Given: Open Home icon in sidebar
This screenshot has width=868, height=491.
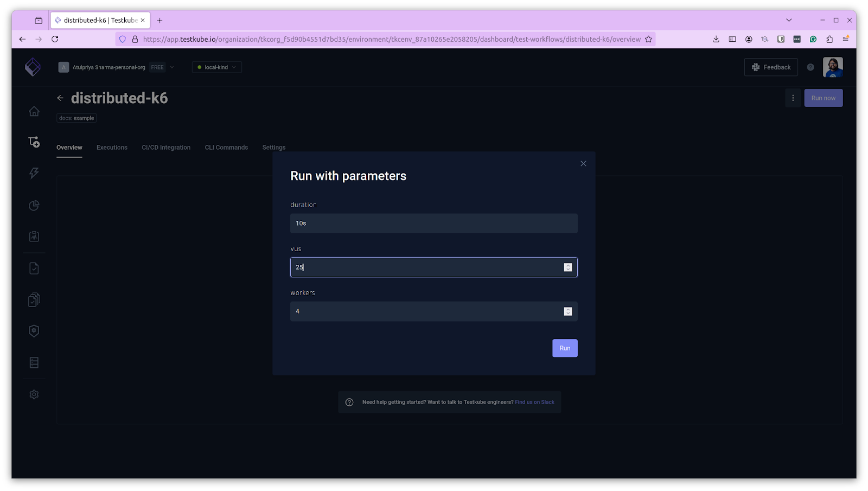Looking at the screenshot, I should pyautogui.click(x=34, y=111).
